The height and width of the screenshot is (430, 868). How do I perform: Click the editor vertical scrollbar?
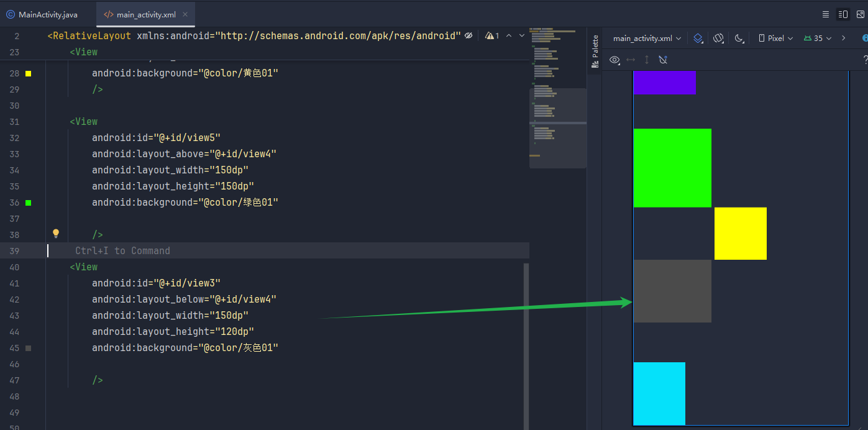click(x=526, y=346)
